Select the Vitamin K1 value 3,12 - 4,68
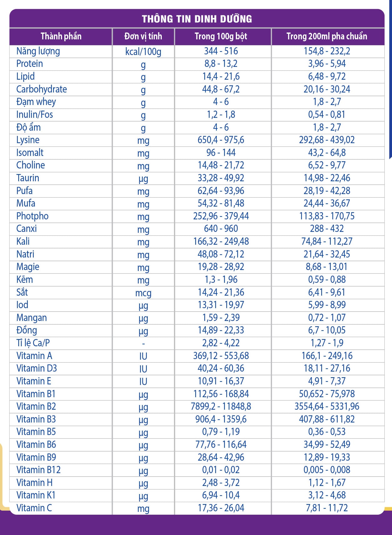This screenshot has height=535, width=392. tap(327, 495)
